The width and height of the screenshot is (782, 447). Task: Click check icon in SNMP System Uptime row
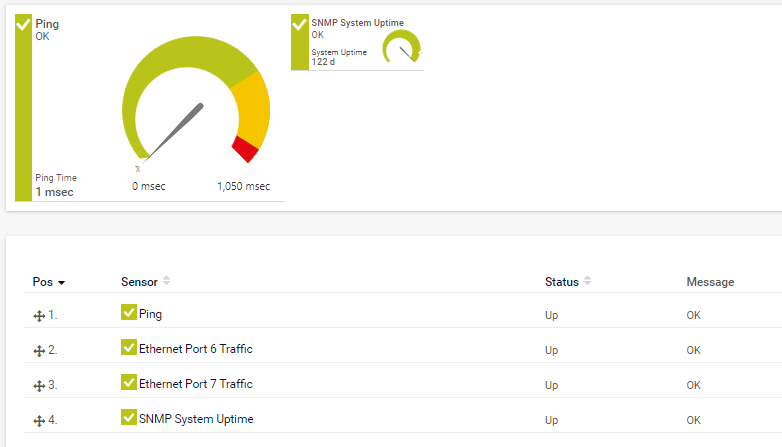click(x=128, y=418)
